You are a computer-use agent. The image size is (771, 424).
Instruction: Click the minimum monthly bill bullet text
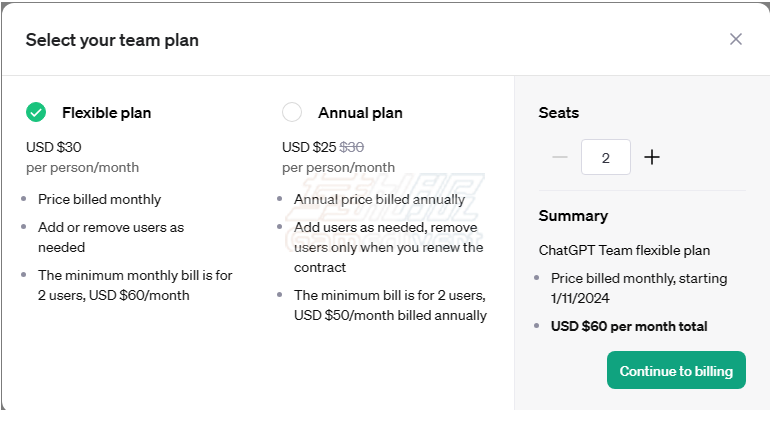click(135, 285)
